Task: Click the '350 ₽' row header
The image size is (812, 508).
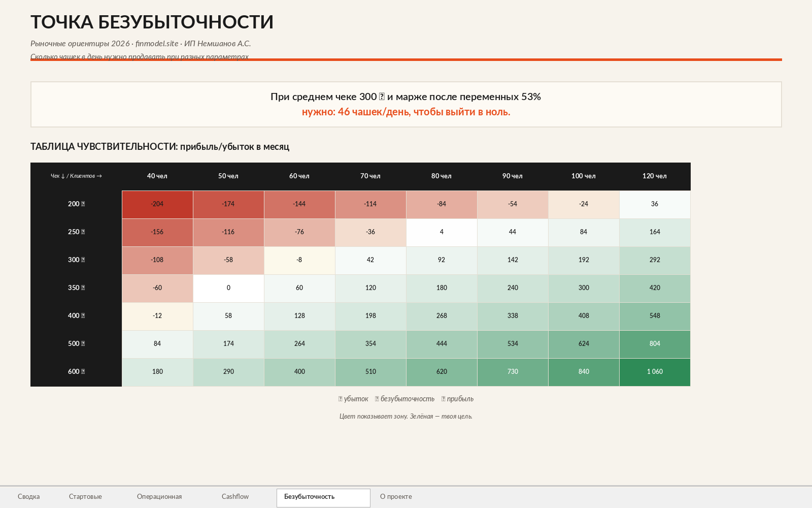Action: 76,288
